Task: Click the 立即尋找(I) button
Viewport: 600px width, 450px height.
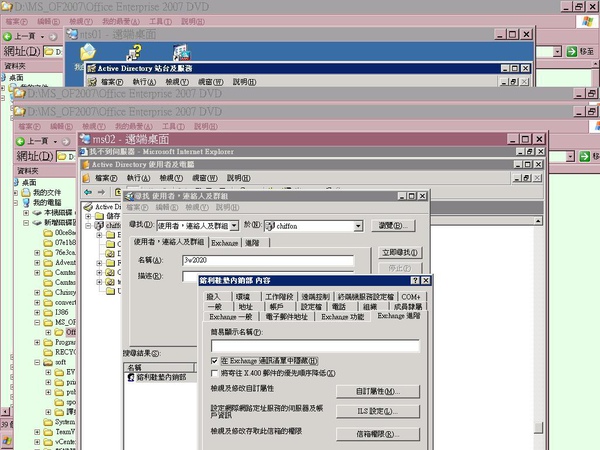Action: [x=400, y=253]
